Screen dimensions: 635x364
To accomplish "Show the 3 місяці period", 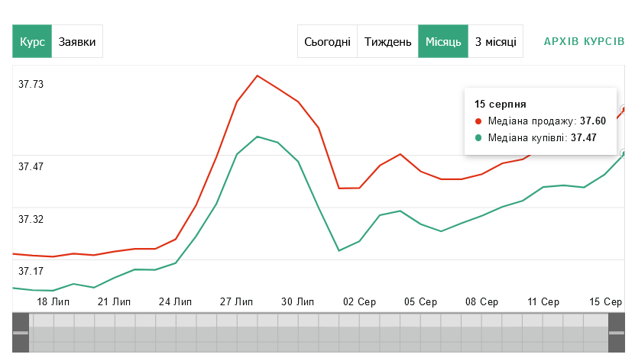I will 495,41.
